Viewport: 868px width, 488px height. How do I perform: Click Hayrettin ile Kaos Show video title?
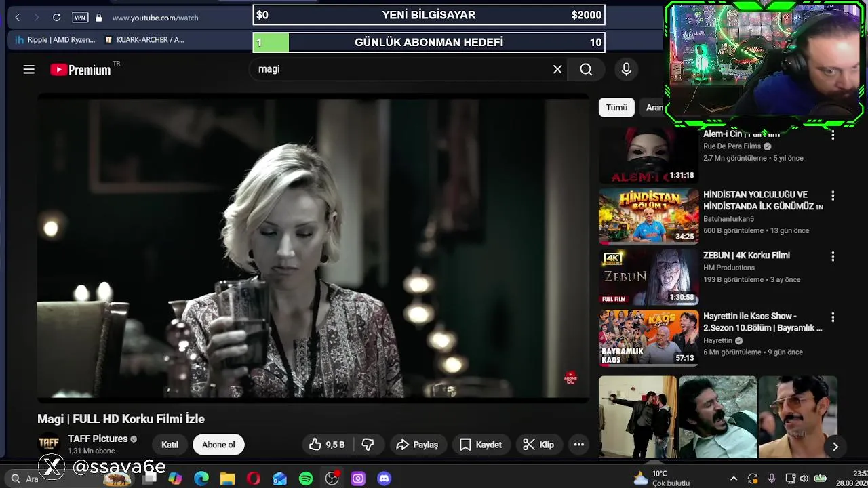click(x=762, y=322)
